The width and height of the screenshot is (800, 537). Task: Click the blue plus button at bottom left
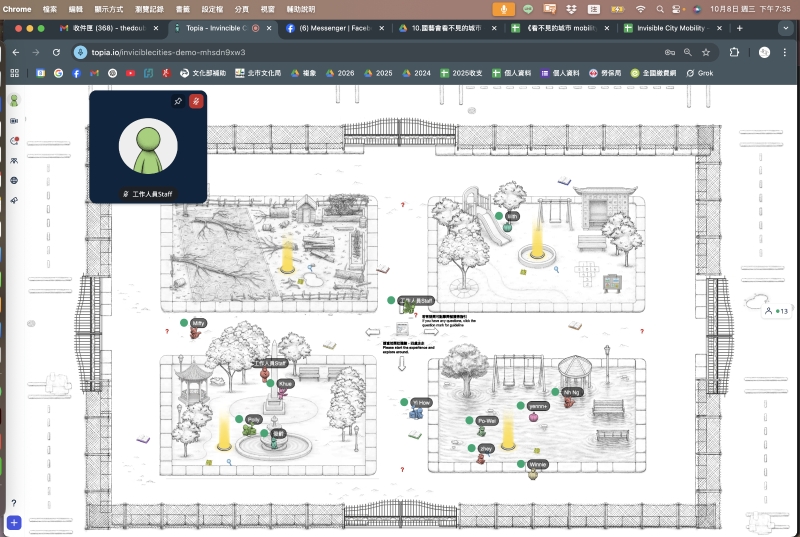[14, 522]
